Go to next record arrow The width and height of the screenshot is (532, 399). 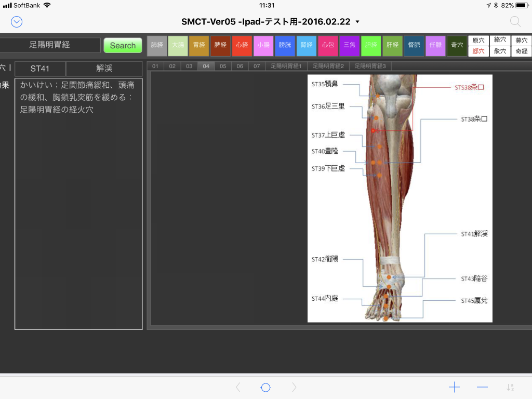point(294,387)
